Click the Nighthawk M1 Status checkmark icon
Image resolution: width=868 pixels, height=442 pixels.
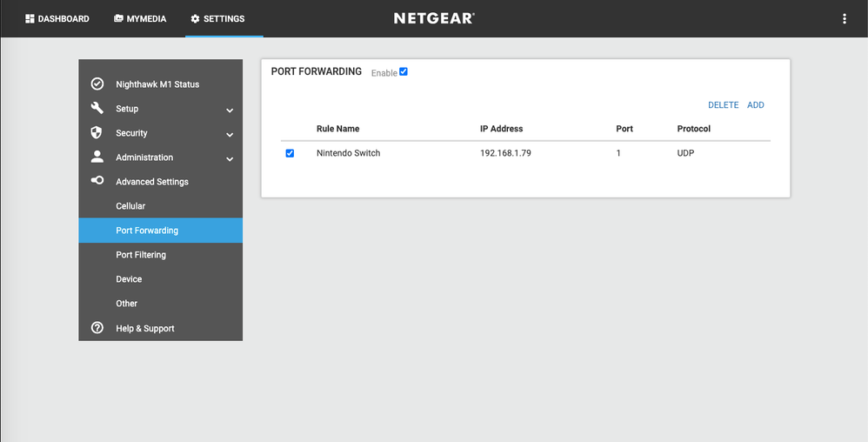(97, 84)
